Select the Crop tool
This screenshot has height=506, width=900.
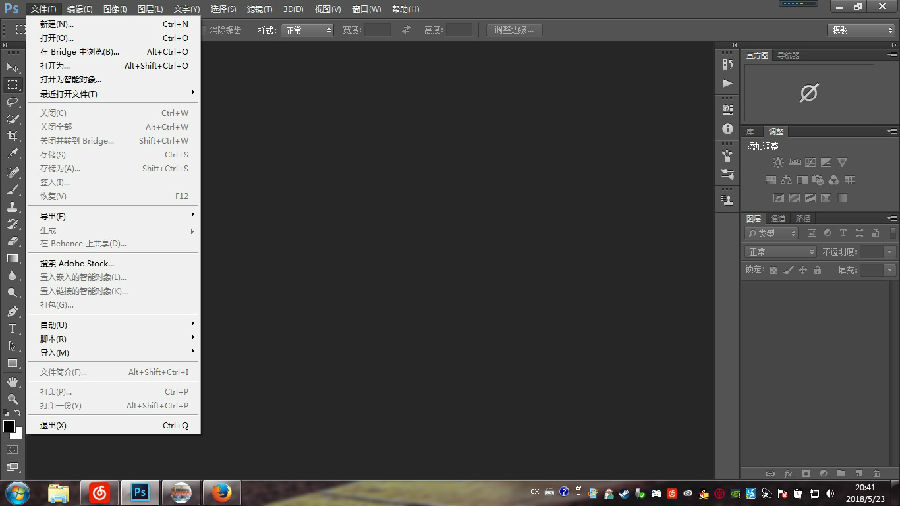(x=13, y=136)
